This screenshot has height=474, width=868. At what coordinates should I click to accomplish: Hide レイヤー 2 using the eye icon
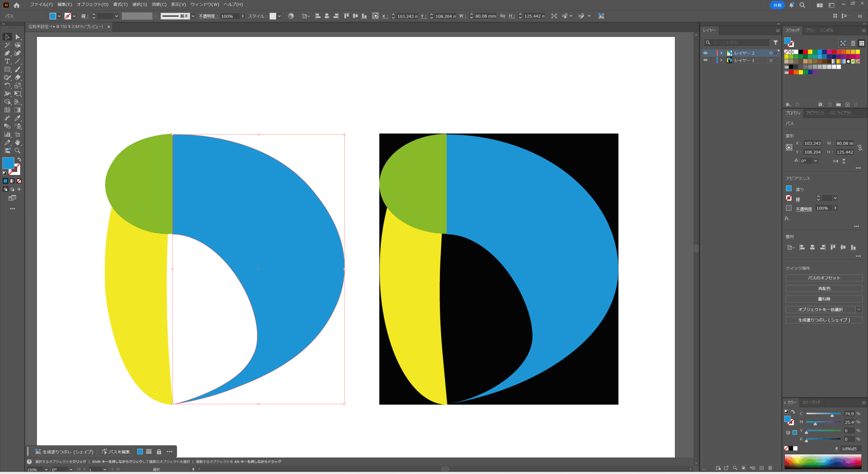[x=705, y=53]
